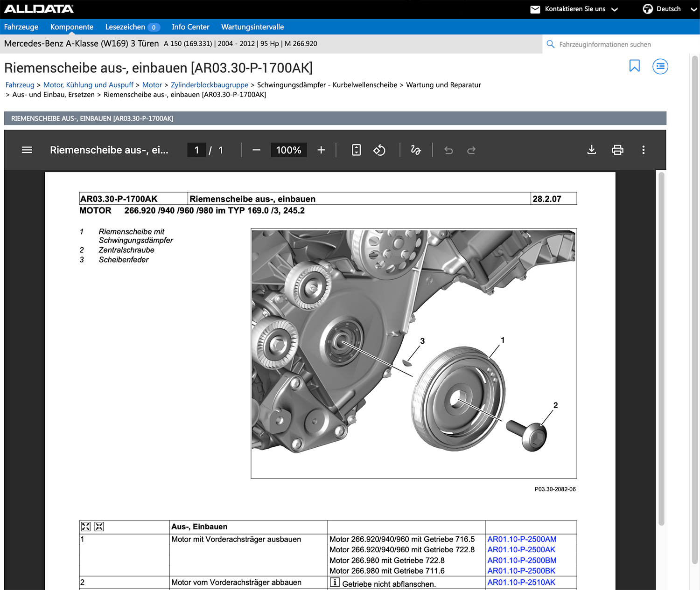Image resolution: width=700 pixels, height=590 pixels.
Task: Open the article contents list icon
Action: [x=660, y=66]
